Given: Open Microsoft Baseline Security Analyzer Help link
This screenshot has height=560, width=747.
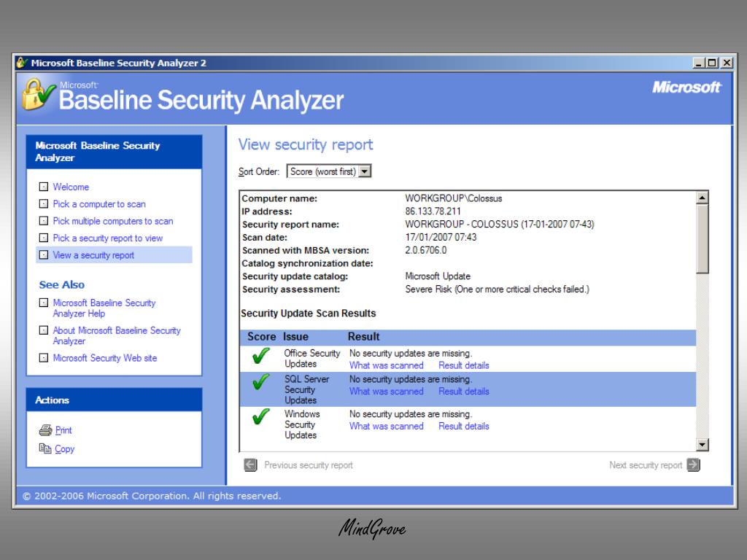Looking at the screenshot, I should [104, 308].
